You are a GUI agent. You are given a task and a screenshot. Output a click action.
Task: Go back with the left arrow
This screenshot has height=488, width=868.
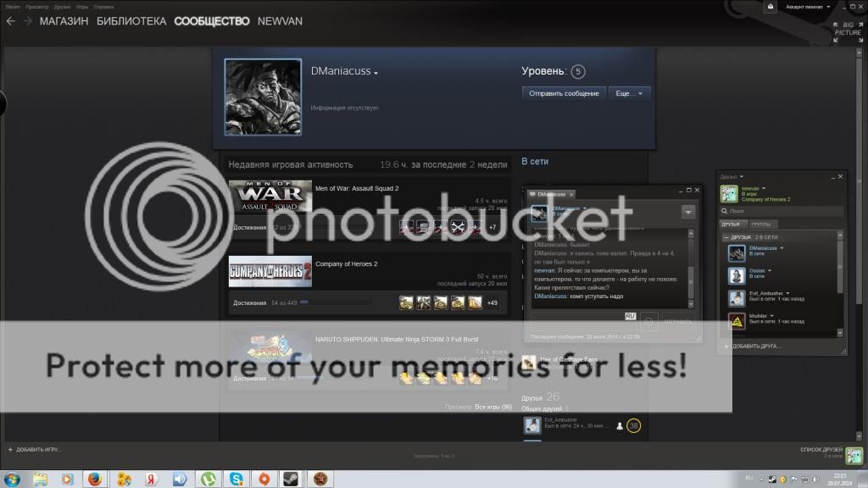coord(10,21)
